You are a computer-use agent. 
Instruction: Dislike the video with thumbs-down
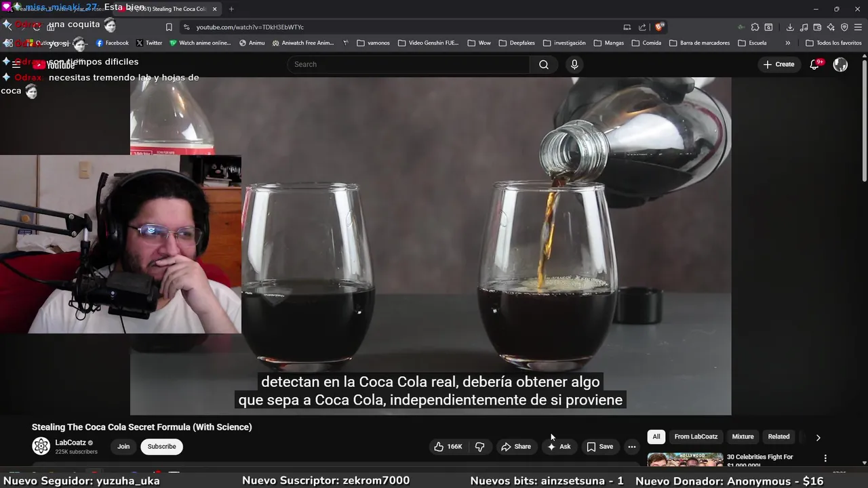(480, 447)
